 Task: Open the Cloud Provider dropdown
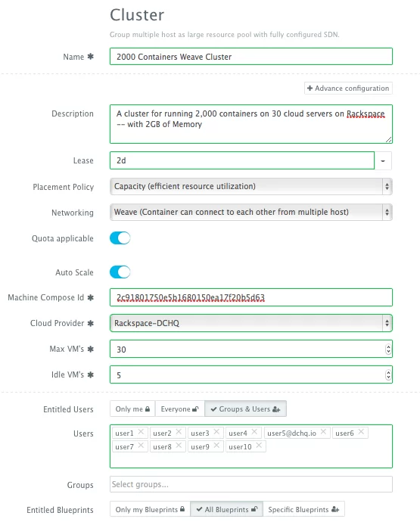coord(251,323)
